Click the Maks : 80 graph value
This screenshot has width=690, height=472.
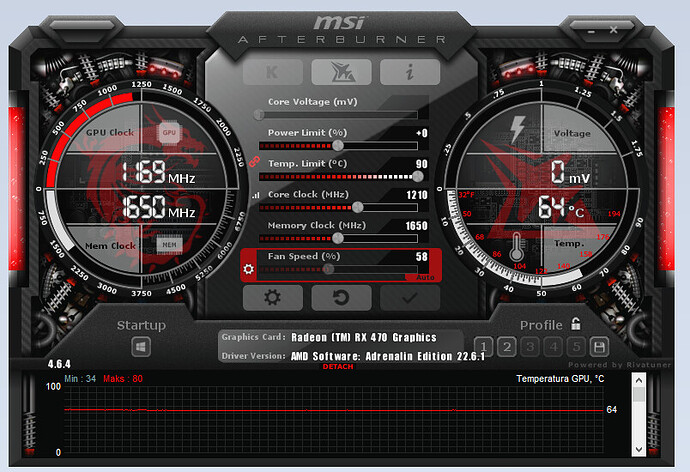(123, 379)
